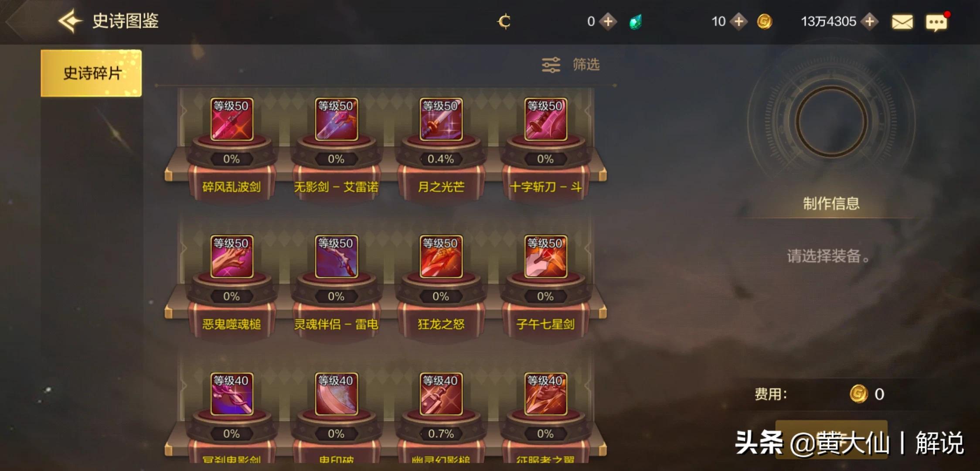Switch to the 史诗碎片 tab

91,73
